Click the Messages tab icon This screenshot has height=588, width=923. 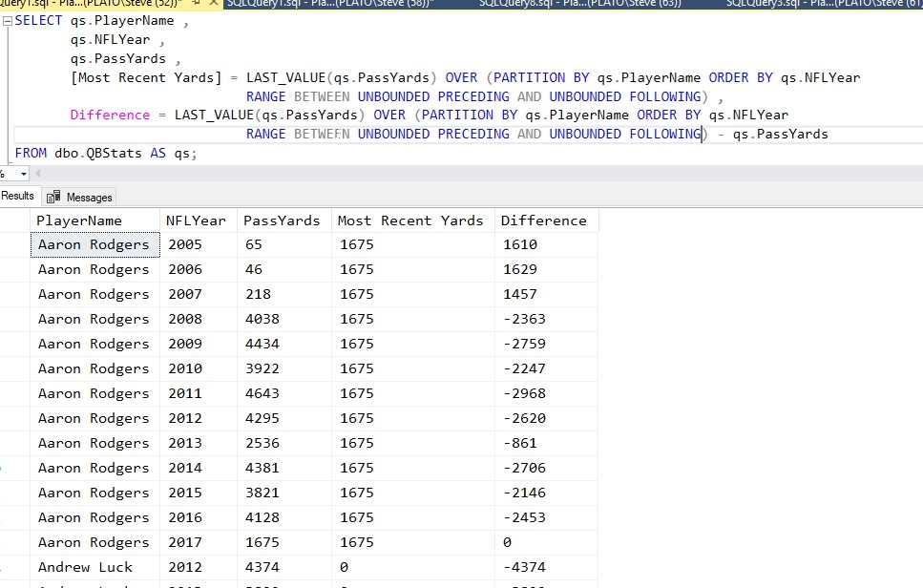tap(54, 197)
